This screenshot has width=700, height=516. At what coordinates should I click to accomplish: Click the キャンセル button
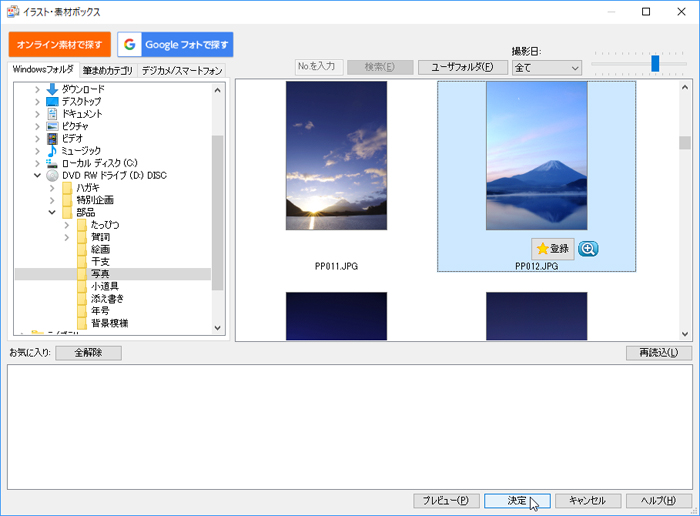pyautogui.click(x=587, y=500)
